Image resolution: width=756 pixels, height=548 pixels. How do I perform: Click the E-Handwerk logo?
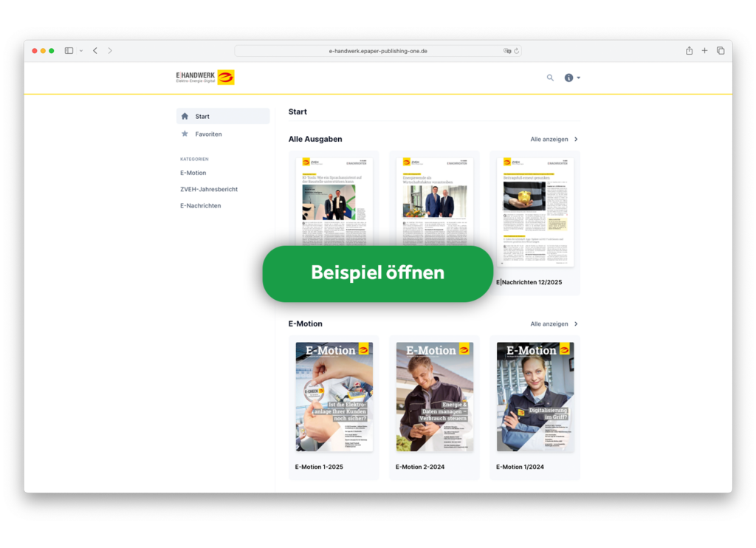coord(205,77)
